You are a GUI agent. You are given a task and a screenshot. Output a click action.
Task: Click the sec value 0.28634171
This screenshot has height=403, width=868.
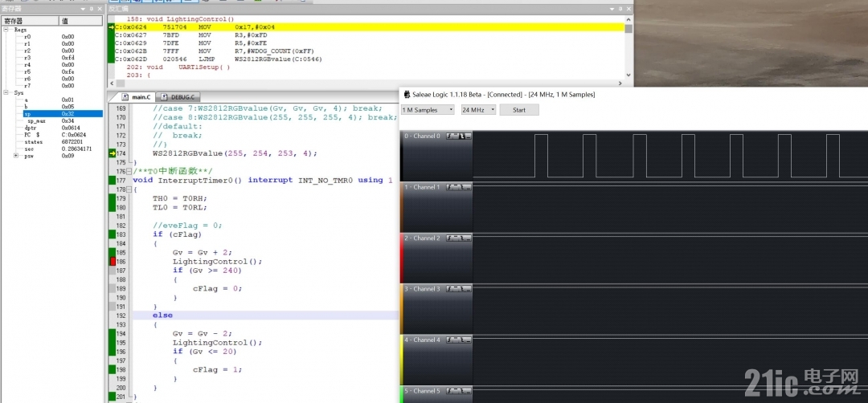click(76, 149)
